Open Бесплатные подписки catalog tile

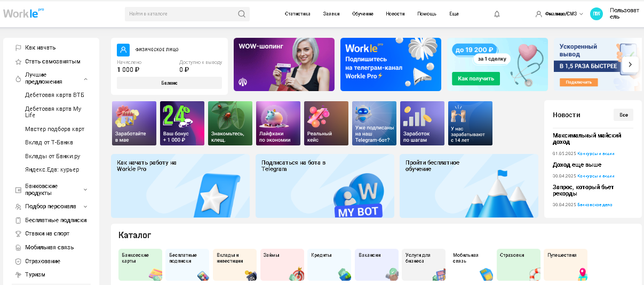187,265
